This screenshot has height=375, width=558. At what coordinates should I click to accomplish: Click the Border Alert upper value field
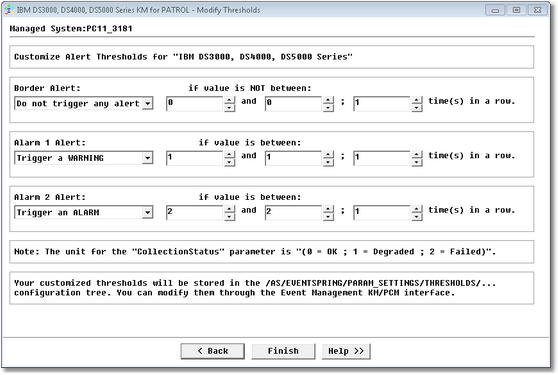294,104
